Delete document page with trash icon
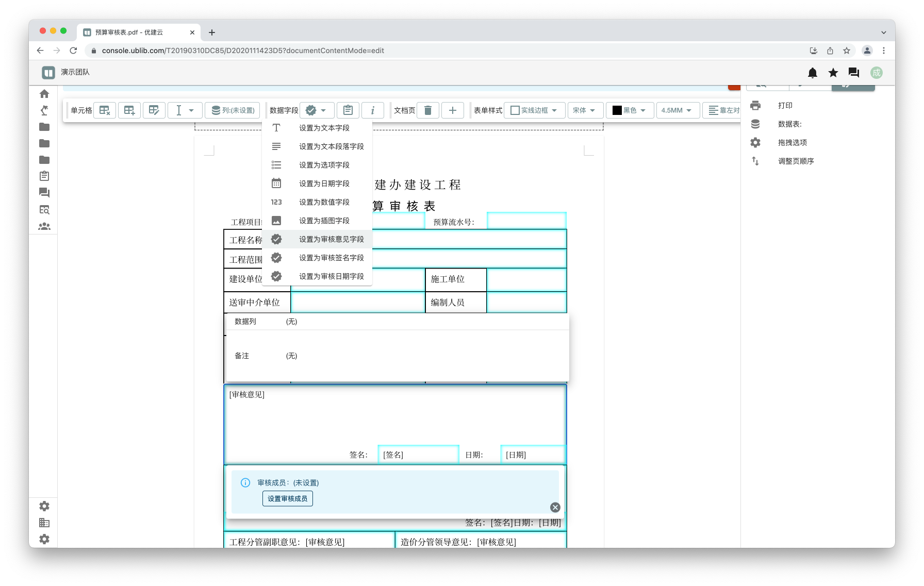Viewport: 924px width, 586px height. point(427,110)
